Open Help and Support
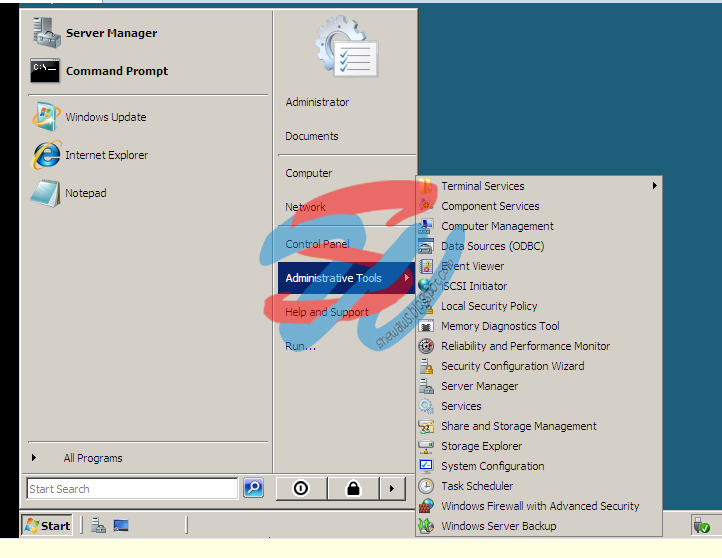The image size is (722, 558). click(327, 312)
